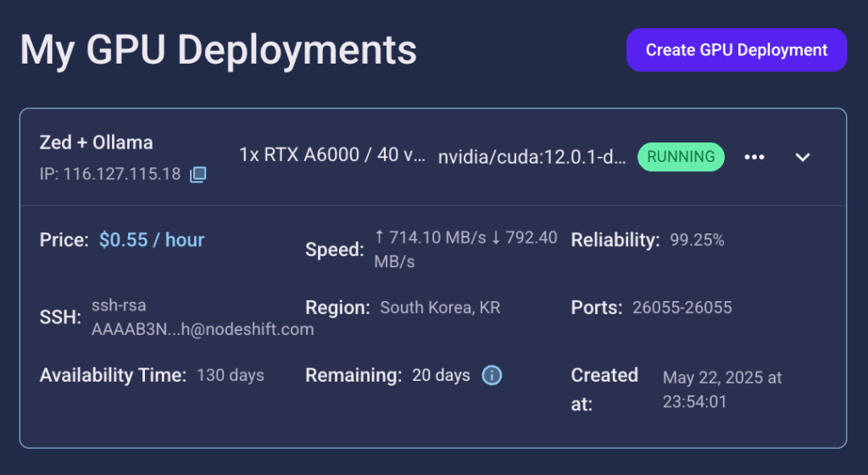Click the 20 days remaining value
868x475 pixels.
(441, 375)
